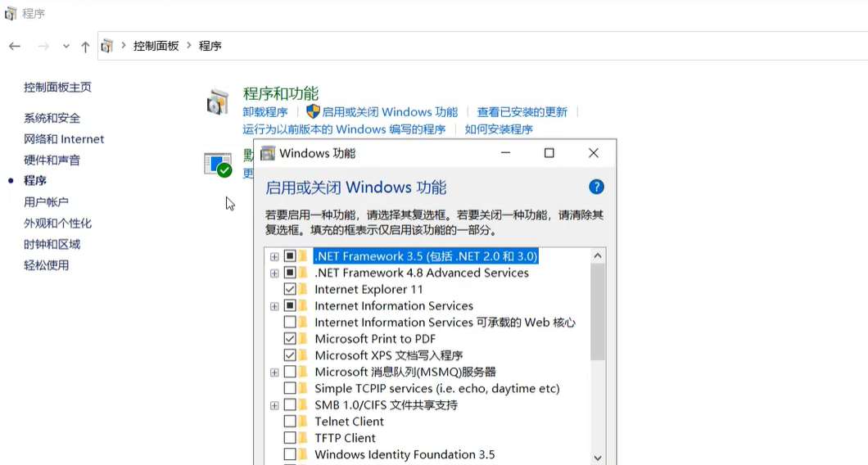This screenshot has height=465, width=868.
Task: Open 时钟和区域 category
Action: click(x=52, y=244)
